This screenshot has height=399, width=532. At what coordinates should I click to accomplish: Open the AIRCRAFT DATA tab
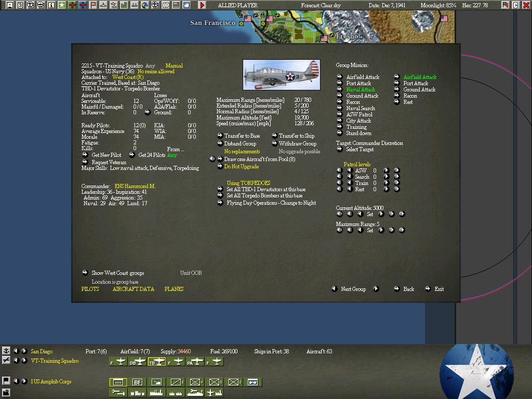click(134, 289)
